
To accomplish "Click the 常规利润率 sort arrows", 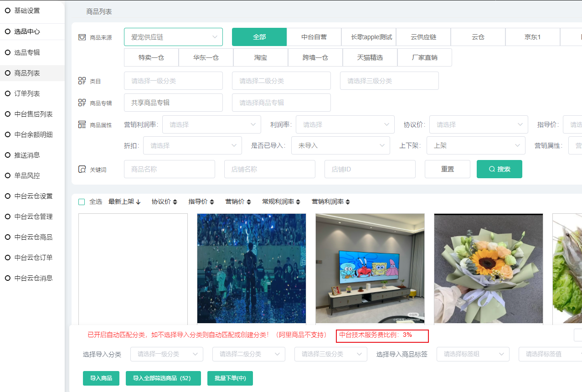I will pyautogui.click(x=298, y=202).
